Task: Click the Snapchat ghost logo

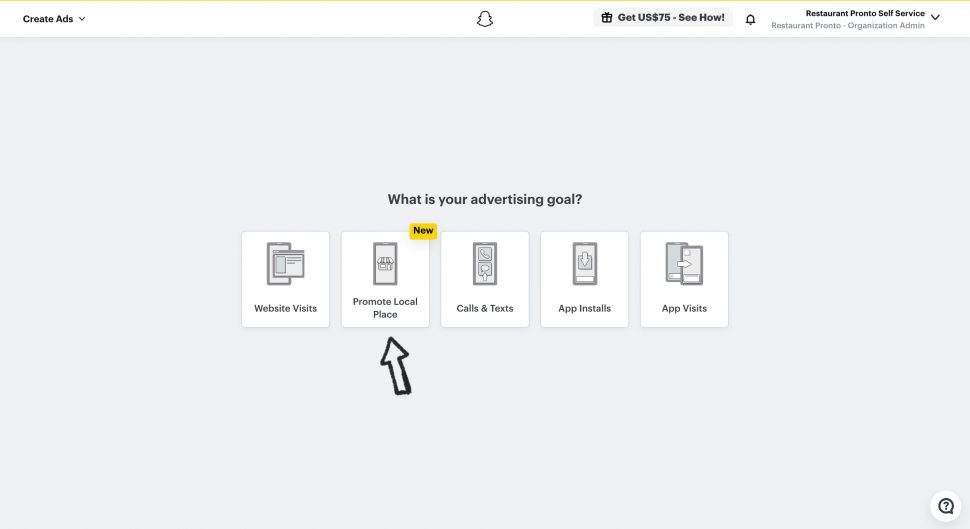Action: tap(485, 18)
